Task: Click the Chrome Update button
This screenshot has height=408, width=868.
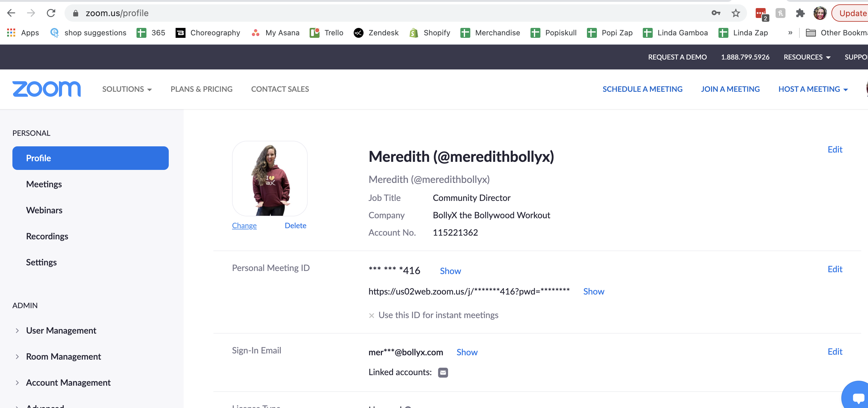Action: point(850,13)
